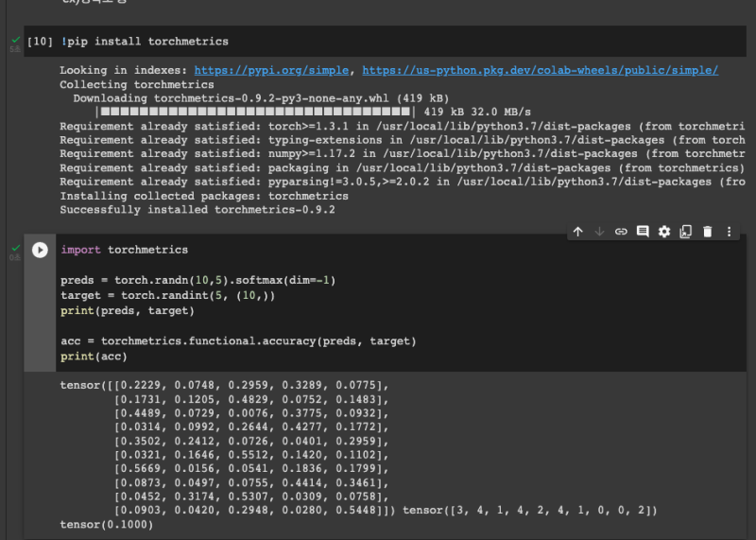The height and width of the screenshot is (540, 756).
Task: Click the print(acc) line
Action: point(94,357)
